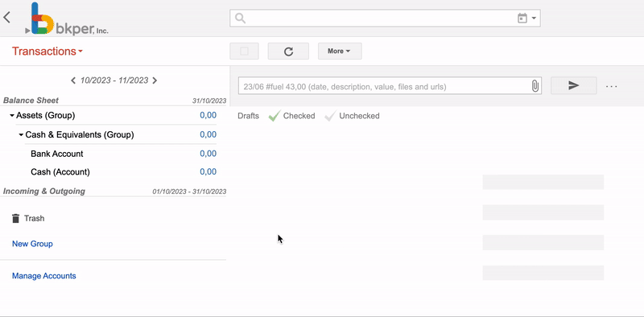The image size is (644, 317).
Task: Click the 01/10/2023 - 31/10/2023 range
Action: tap(189, 191)
